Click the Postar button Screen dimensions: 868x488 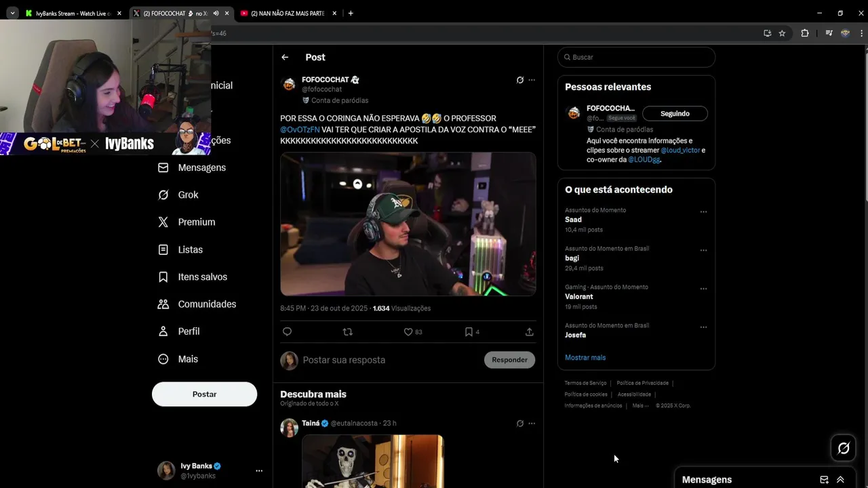click(204, 394)
